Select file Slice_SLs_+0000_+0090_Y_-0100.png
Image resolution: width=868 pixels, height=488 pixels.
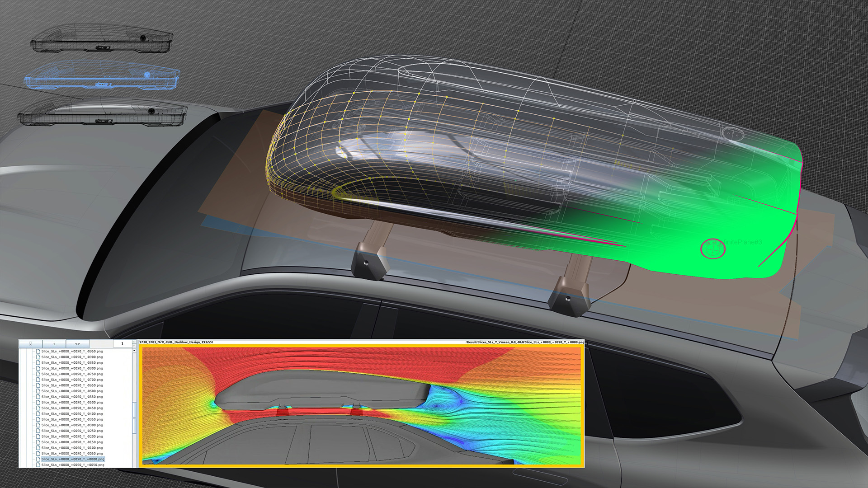tap(72, 448)
